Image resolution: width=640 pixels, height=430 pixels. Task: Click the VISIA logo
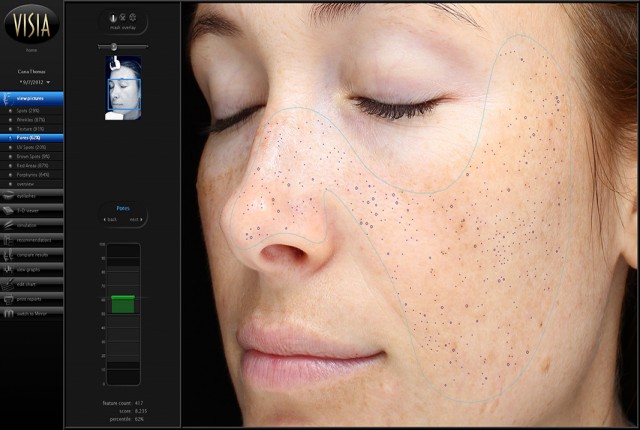tap(31, 22)
